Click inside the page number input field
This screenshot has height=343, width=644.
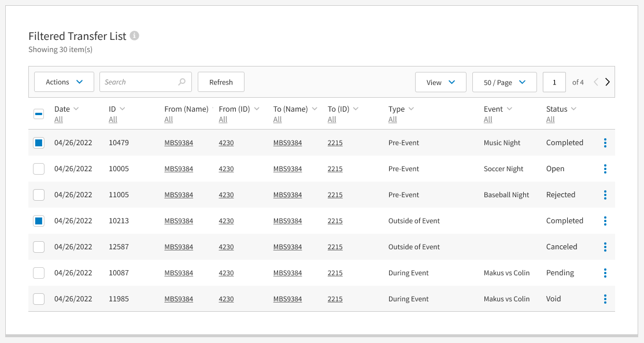tap(554, 82)
